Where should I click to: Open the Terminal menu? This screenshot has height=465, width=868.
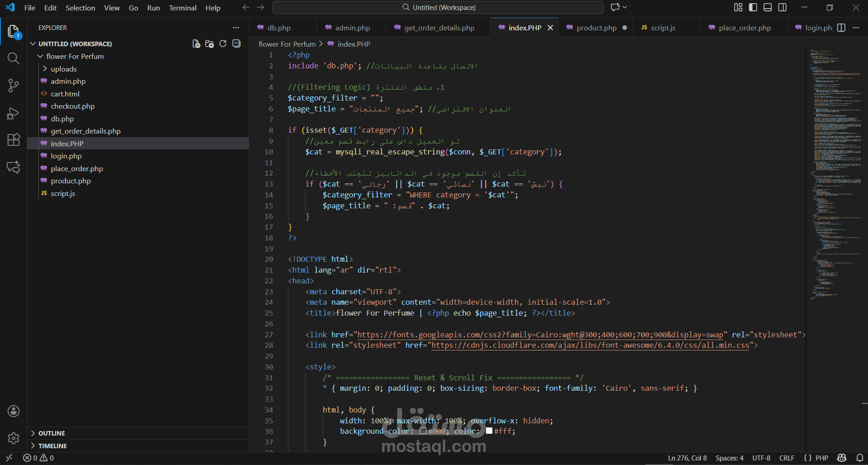point(182,8)
